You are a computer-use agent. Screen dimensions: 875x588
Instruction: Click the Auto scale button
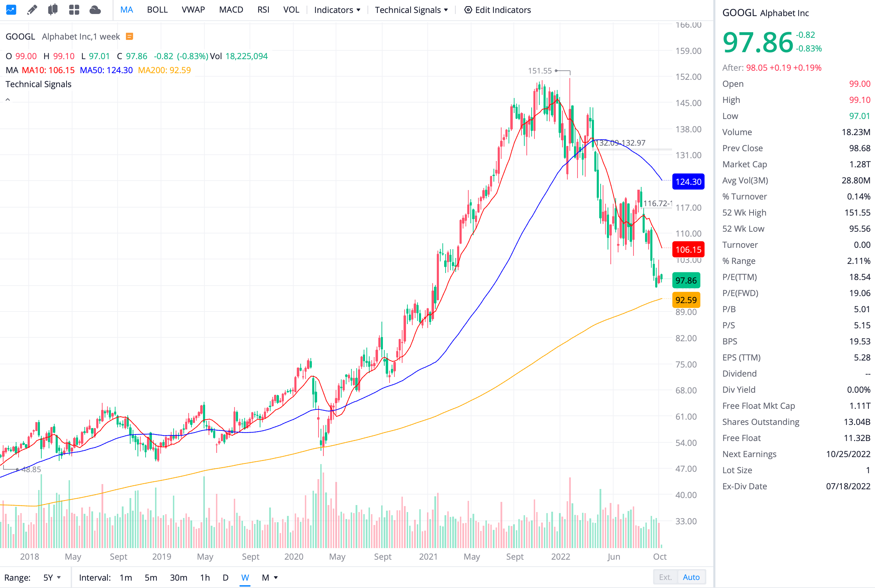(x=691, y=577)
